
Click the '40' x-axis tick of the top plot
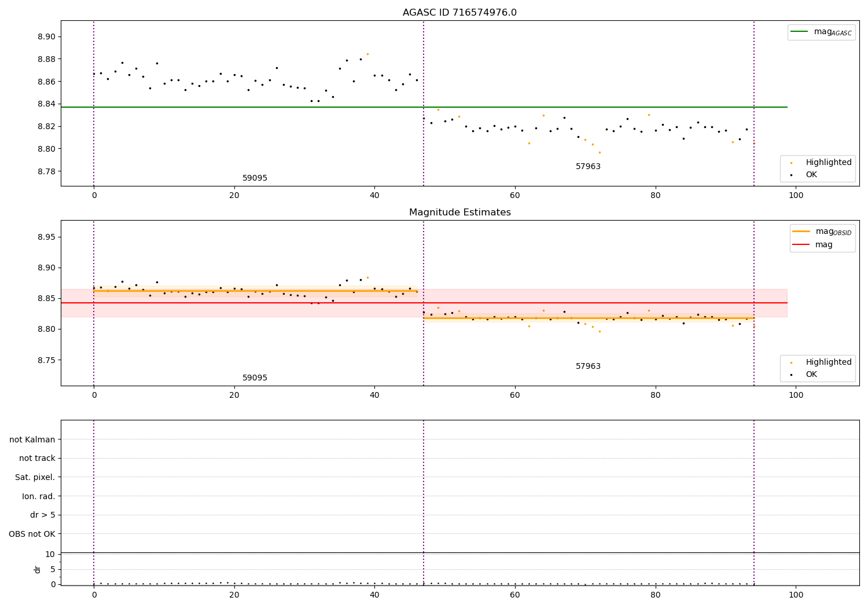coord(374,196)
